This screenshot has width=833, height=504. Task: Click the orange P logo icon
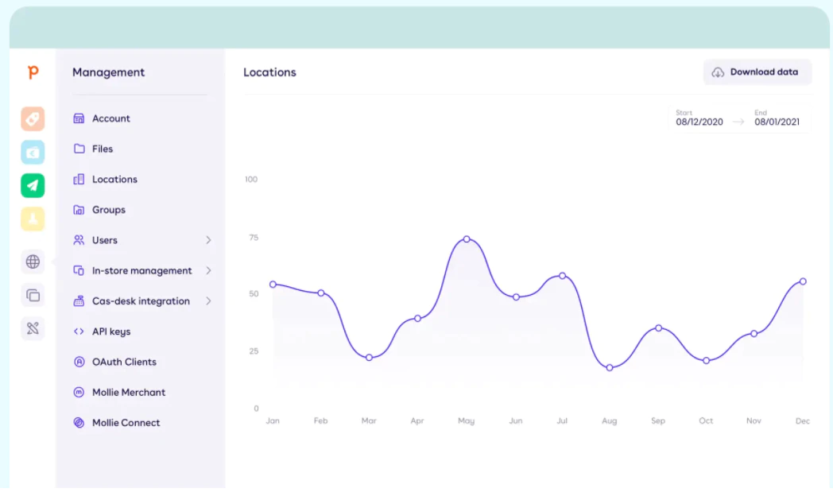[33, 72]
